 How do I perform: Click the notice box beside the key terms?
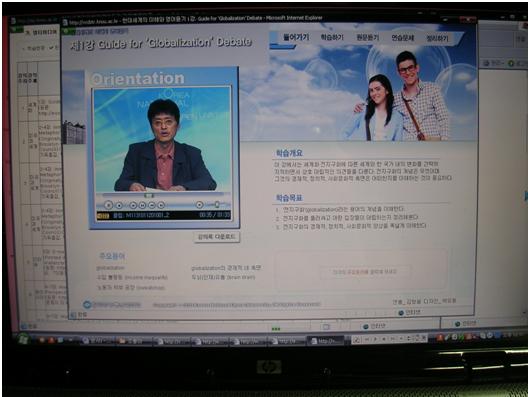(x=362, y=270)
